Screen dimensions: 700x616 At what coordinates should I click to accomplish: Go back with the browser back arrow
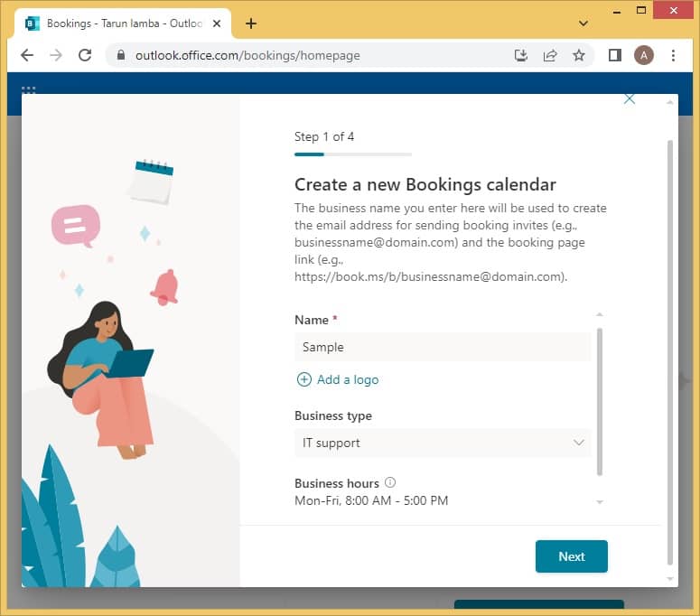coord(27,55)
